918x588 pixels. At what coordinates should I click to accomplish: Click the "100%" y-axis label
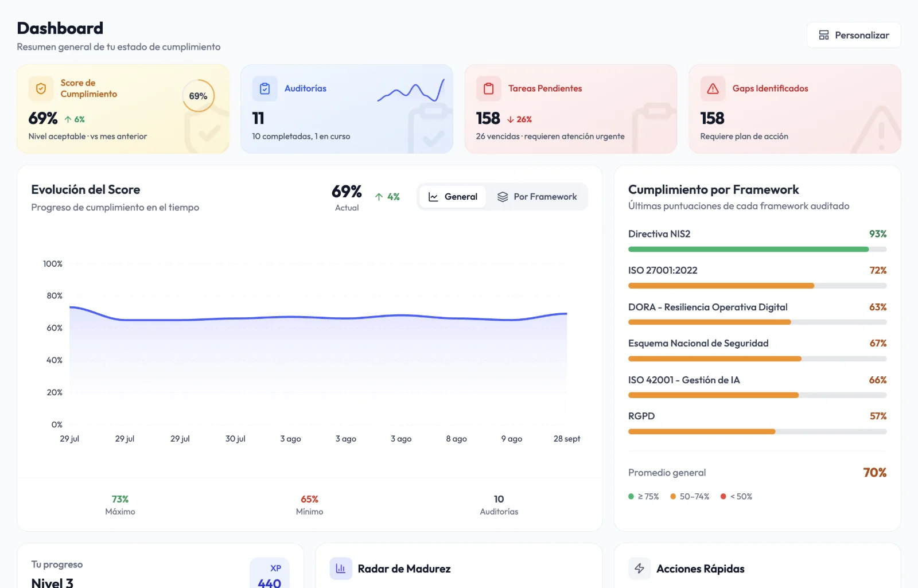(x=53, y=264)
